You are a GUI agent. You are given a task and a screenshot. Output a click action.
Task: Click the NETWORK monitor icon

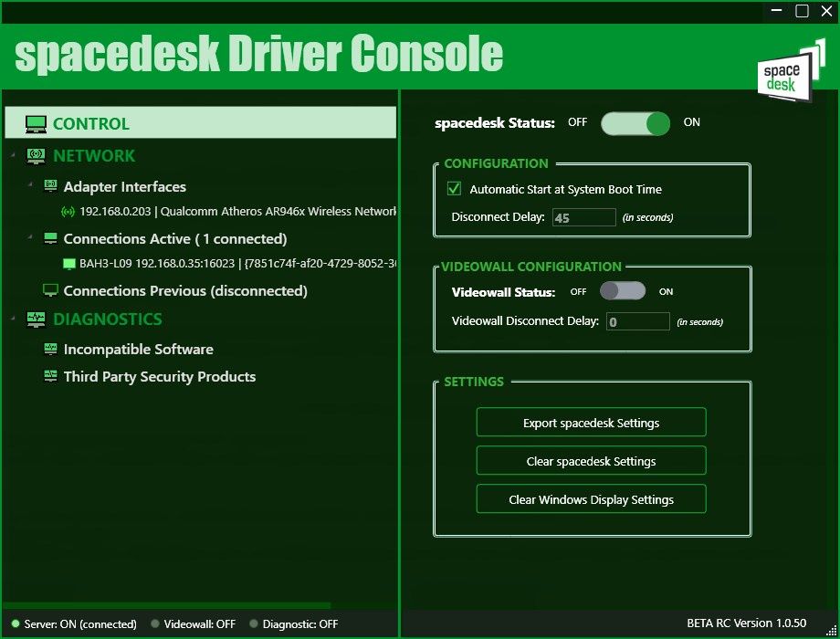point(36,156)
